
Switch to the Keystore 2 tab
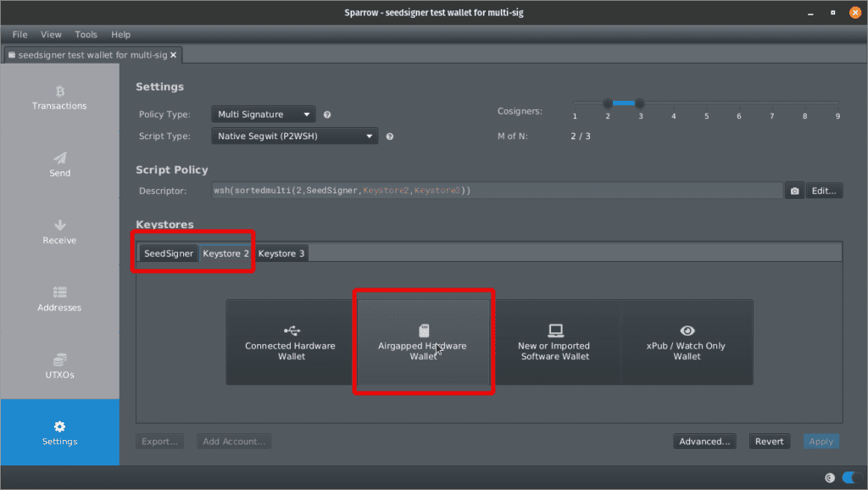[225, 253]
